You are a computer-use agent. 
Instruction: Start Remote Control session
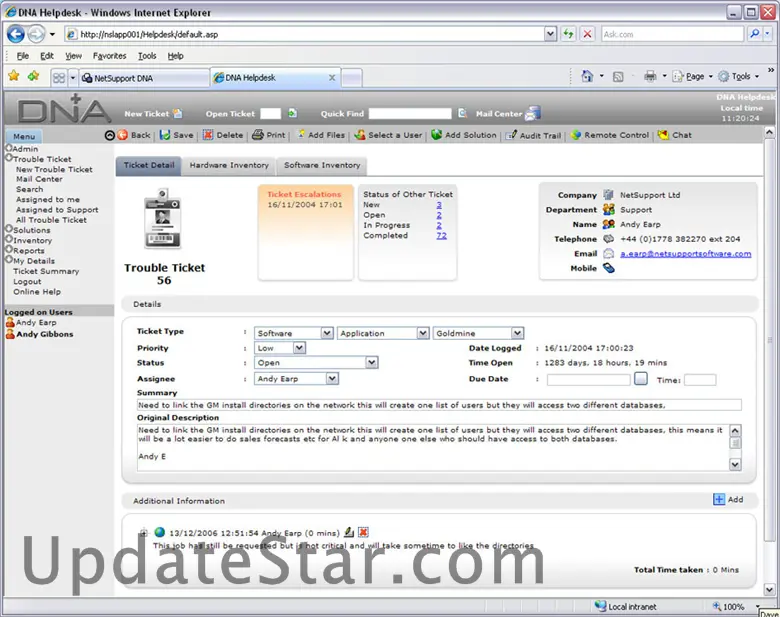610,135
